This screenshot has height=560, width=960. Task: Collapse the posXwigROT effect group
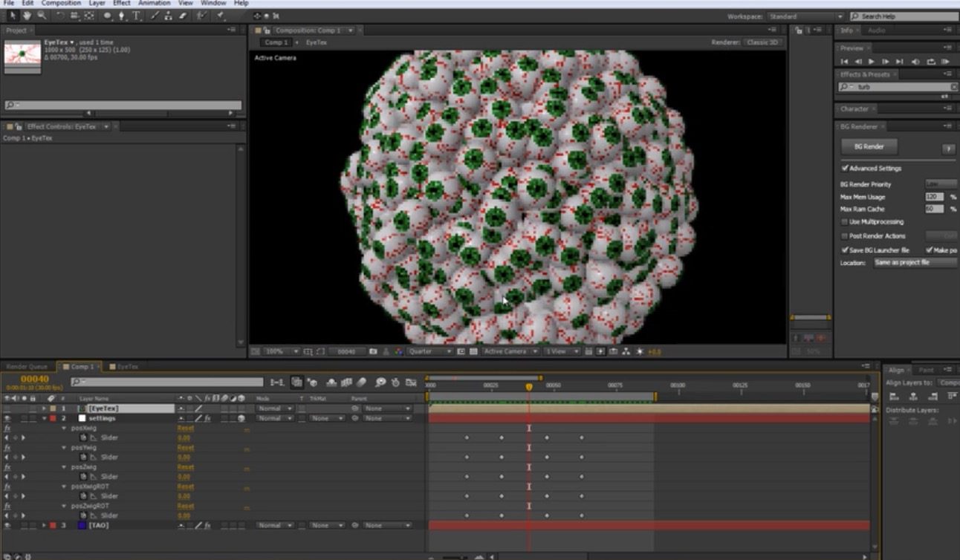click(x=64, y=486)
